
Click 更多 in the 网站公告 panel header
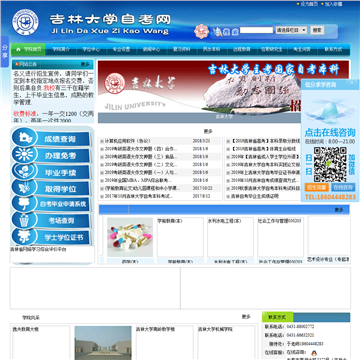(85, 64)
